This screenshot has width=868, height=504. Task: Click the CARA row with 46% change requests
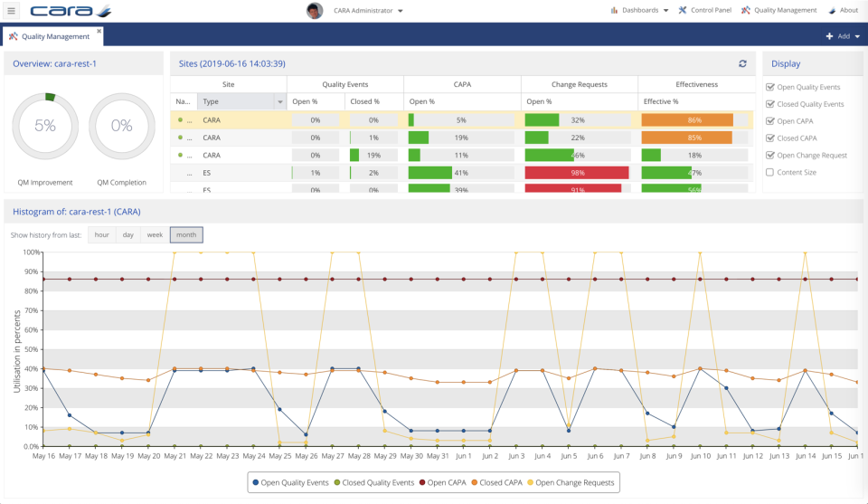(x=462, y=155)
